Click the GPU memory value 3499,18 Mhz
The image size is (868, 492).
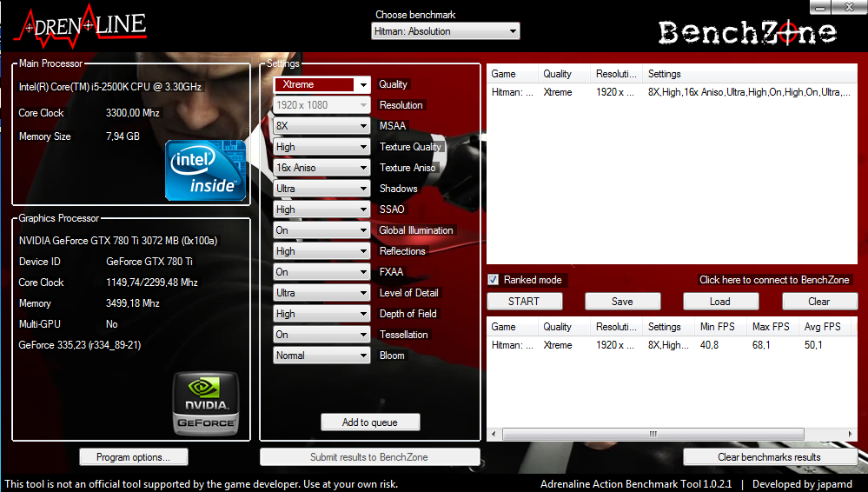coord(133,303)
